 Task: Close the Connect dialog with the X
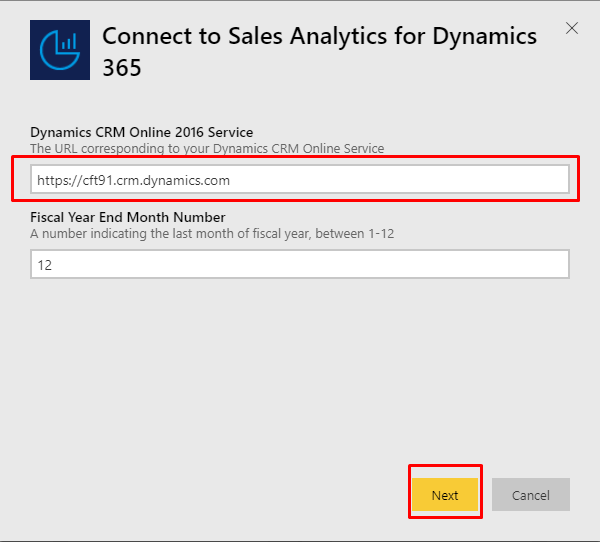(572, 28)
